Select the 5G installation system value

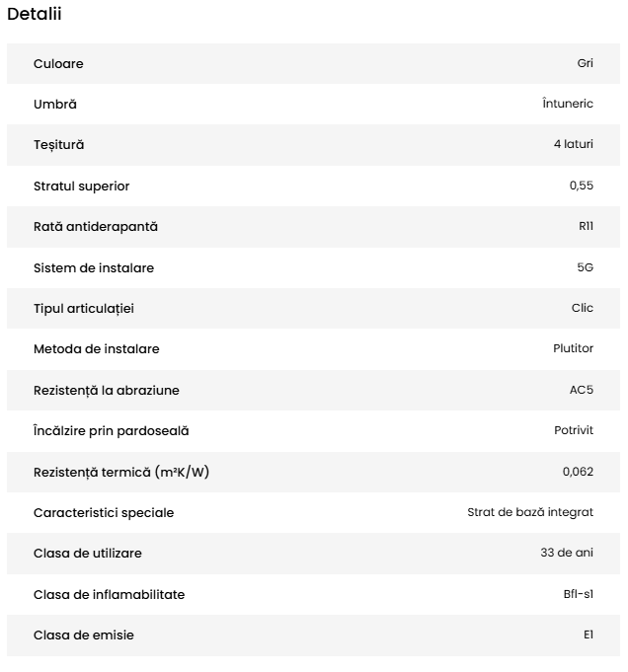tap(585, 268)
